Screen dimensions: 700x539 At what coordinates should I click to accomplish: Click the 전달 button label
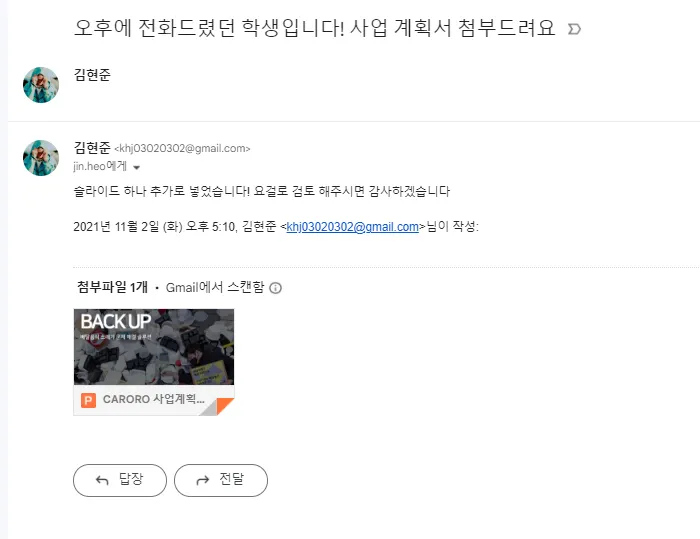(231, 479)
